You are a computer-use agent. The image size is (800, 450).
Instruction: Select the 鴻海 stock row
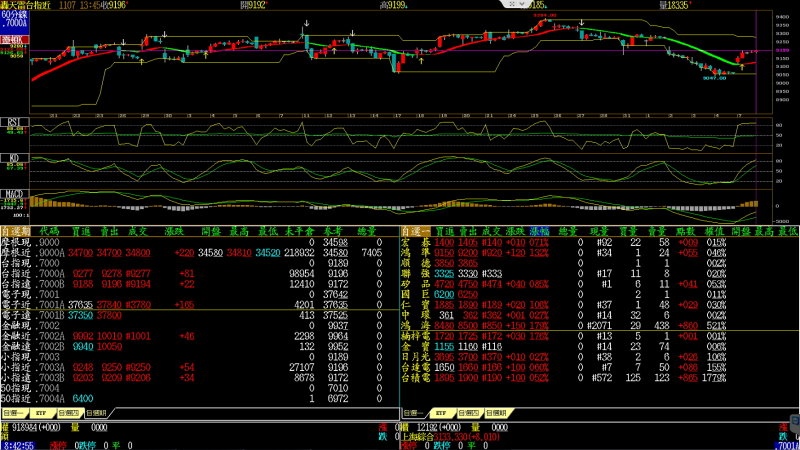click(415, 325)
